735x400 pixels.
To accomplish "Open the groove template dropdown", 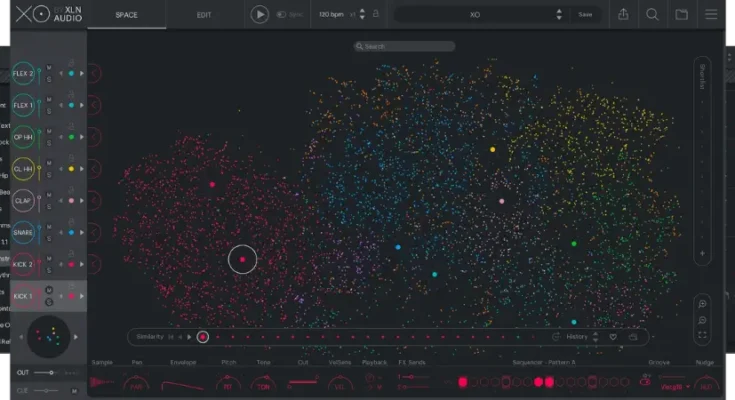I will pyautogui.click(x=676, y=385).
